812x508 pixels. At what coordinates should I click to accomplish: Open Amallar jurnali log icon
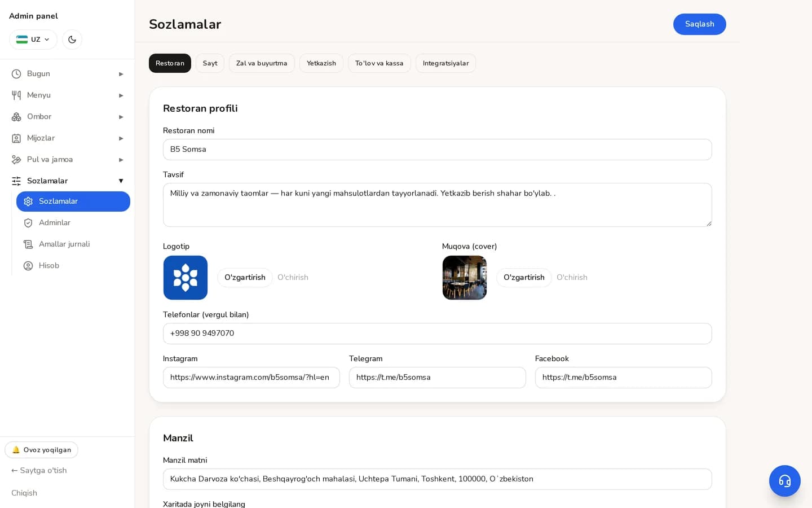point(28,244)
